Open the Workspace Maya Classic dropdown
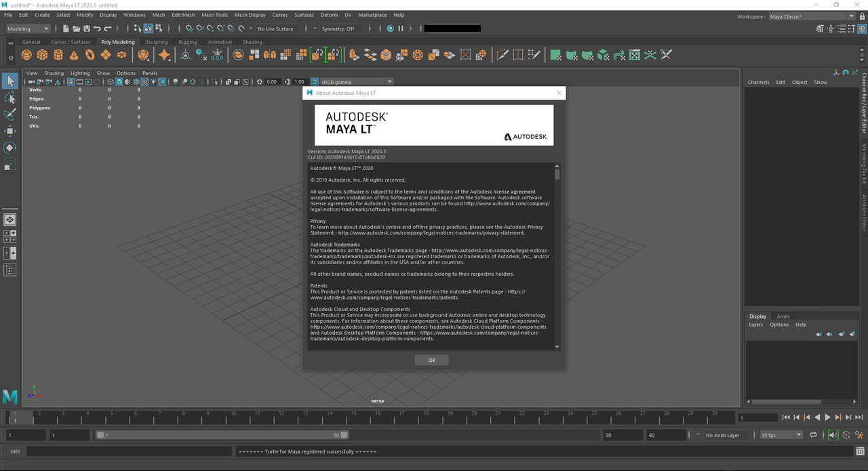 [811, 16]
